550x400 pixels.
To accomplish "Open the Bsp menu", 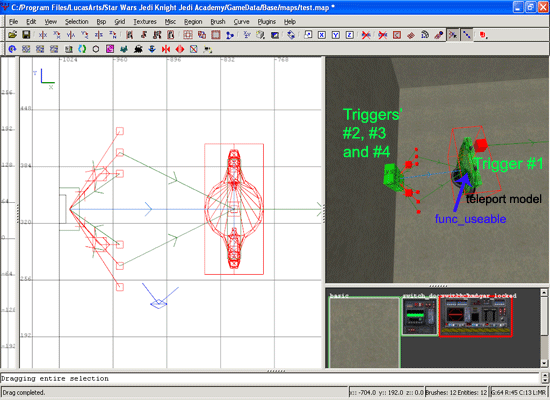I will tap(101, 21).
